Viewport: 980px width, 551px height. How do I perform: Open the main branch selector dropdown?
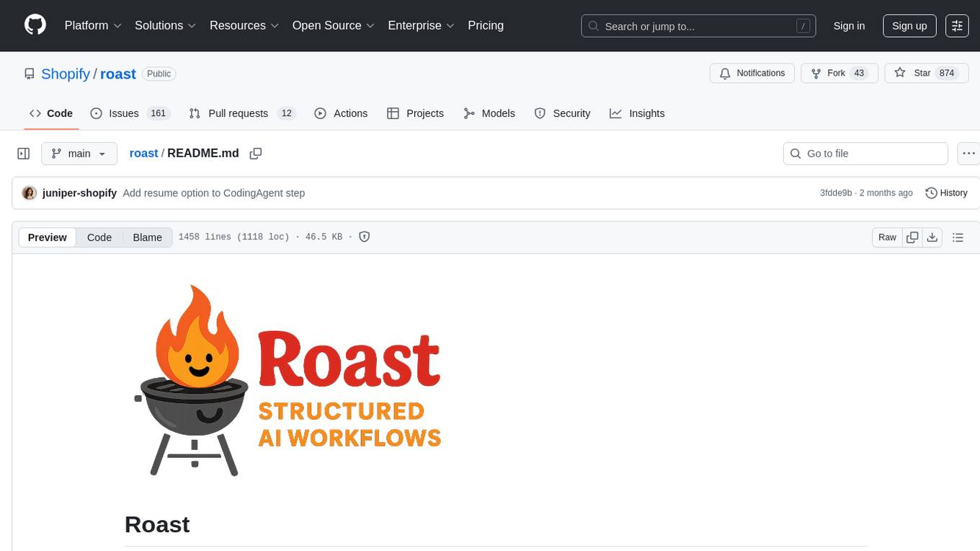click(79, 154)
